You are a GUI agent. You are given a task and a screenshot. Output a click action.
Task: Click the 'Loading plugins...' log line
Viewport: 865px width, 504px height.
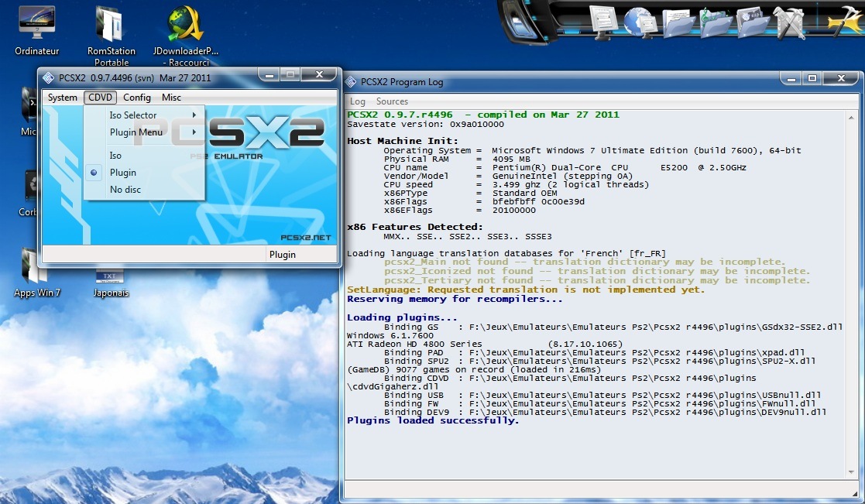(x=402, y=317)
